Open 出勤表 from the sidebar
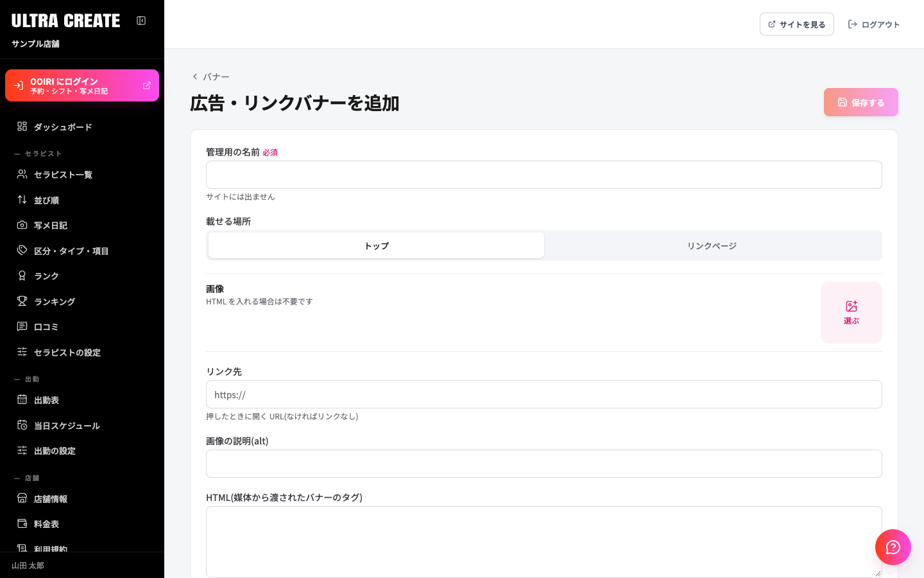Screen dimensions: 924x578 (x=82, y=399)
